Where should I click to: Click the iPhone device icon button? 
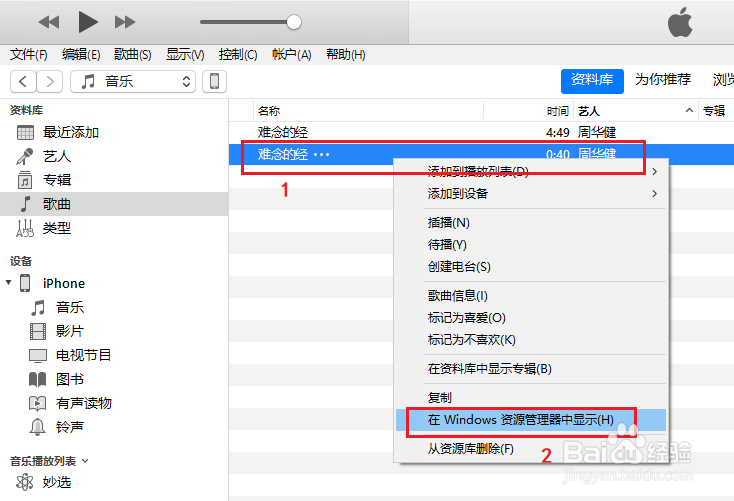pos(214,81)
